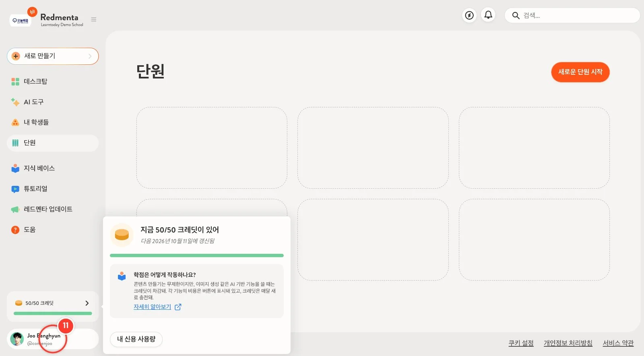Open 레드멘타 업데이트 menu item
644x356 pixels.
click(x=53, y=209)
